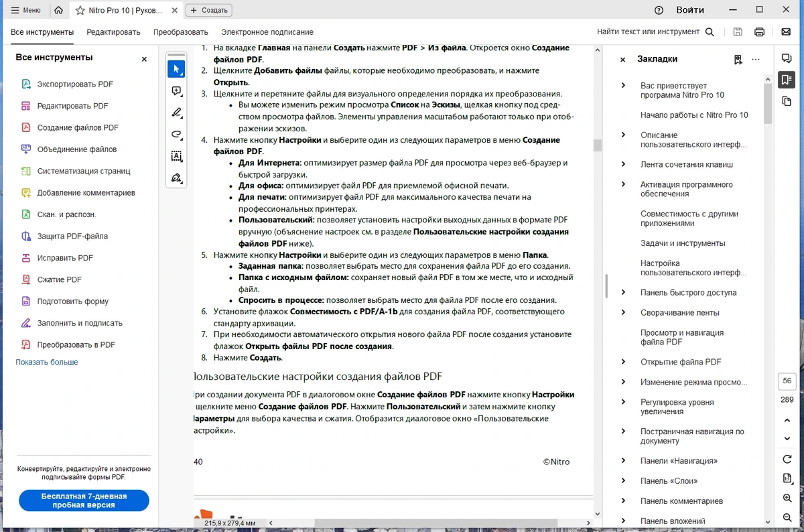Go to previous page with up chevron

click(787, 420)
